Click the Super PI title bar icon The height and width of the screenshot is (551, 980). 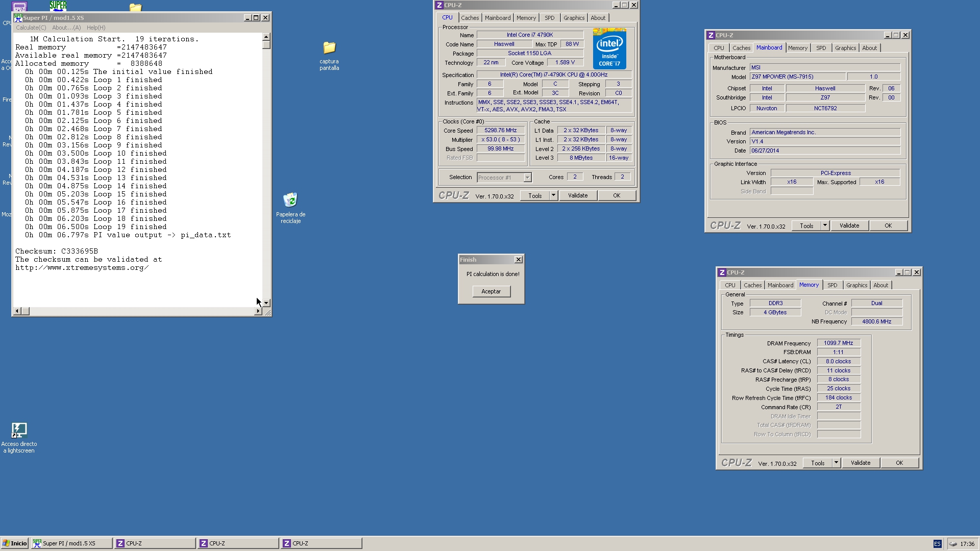click(18, 17)
